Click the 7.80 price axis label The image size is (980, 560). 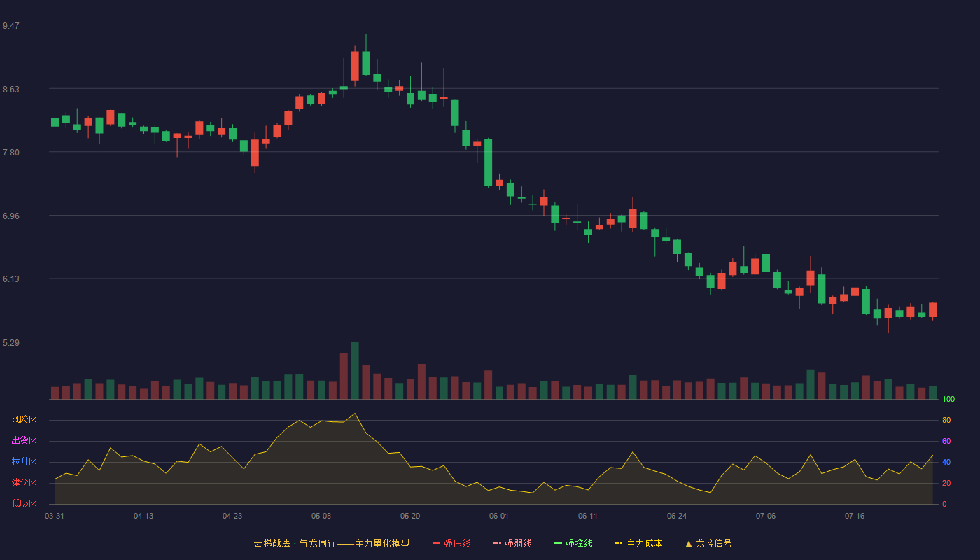tap(11, 153)
